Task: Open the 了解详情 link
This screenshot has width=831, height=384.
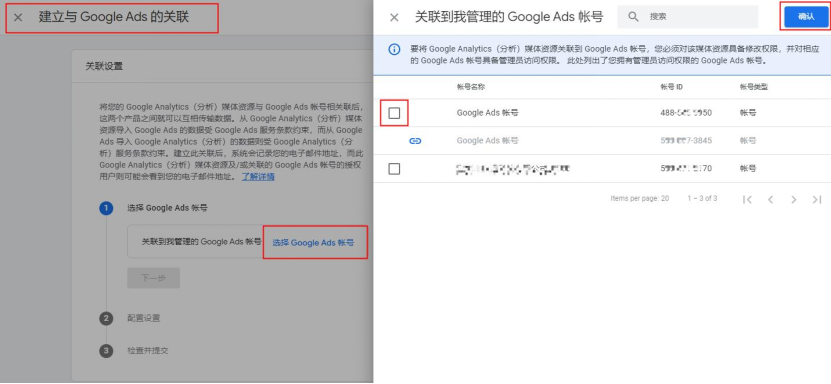Action: pyautogui.click(x=258, y=177)
